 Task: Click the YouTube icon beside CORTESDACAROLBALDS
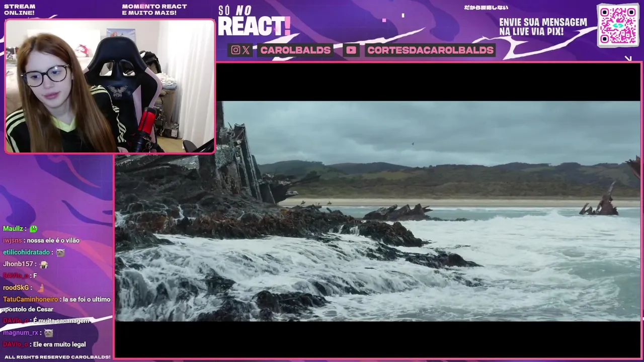point(351,50)
